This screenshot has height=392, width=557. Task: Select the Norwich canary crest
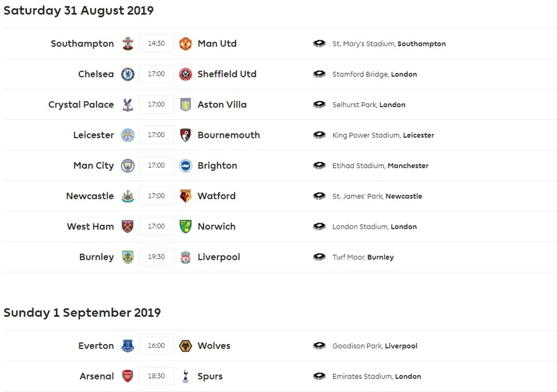(x=185, y=227)
